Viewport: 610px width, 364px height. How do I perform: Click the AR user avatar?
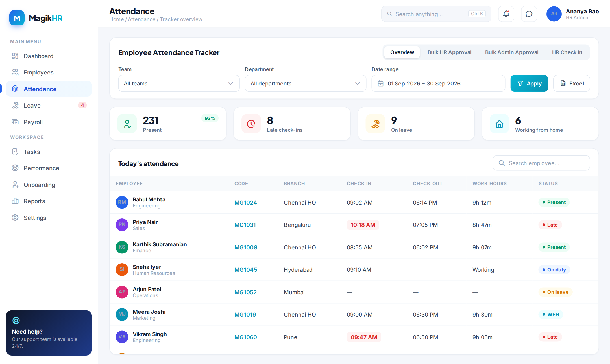point(554,14)
